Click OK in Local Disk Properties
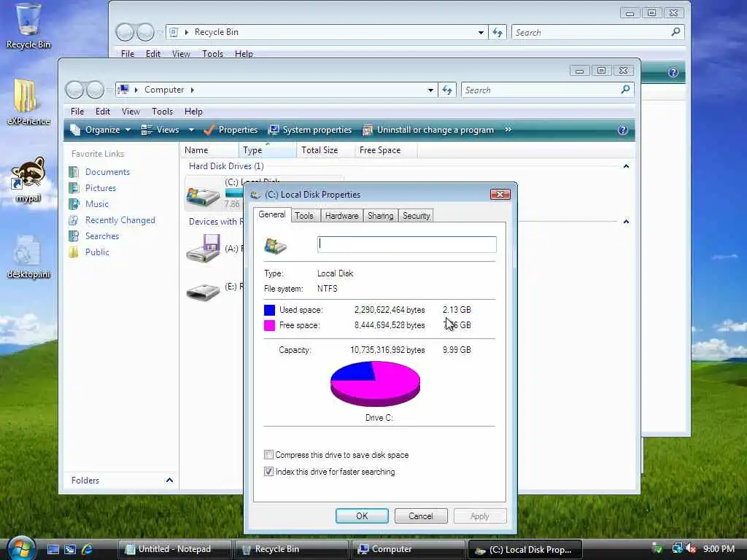 pyautogui.click(x=362, y=516)
